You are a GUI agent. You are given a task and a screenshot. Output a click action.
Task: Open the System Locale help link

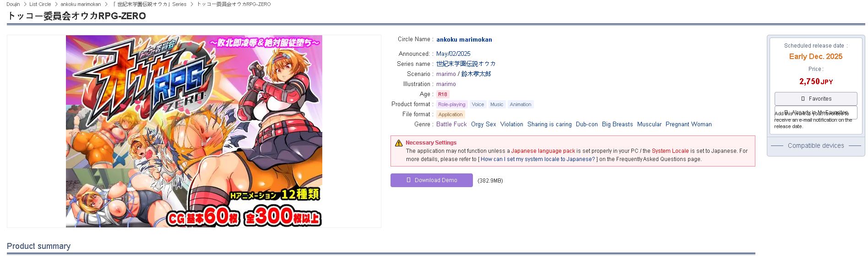coord(670,151)
